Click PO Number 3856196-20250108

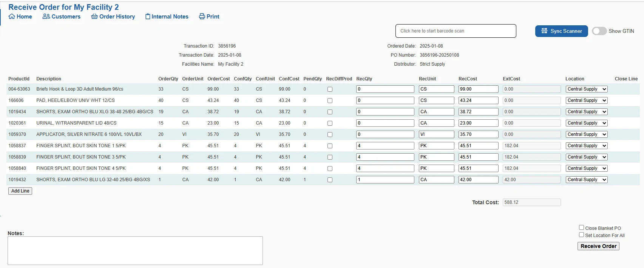click(439, 55)
